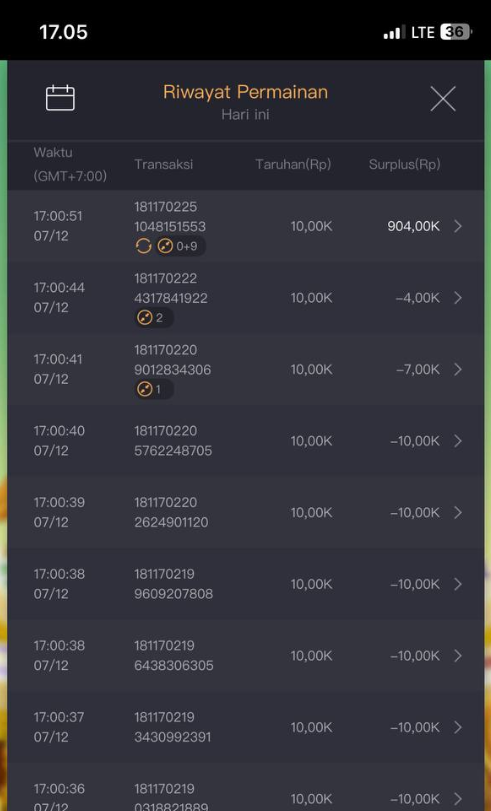Open the calendar date picker icon
Screen dimensions: 491x811
coord(61,97)
